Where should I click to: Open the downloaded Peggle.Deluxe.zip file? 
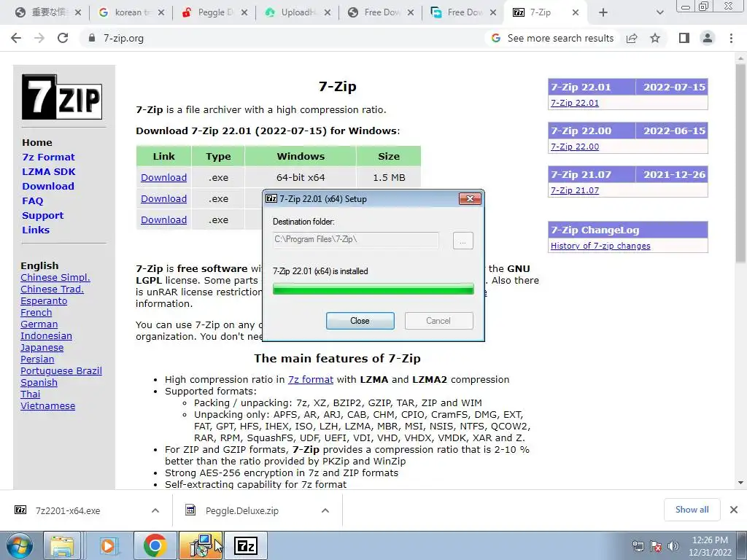click(242, 510)
